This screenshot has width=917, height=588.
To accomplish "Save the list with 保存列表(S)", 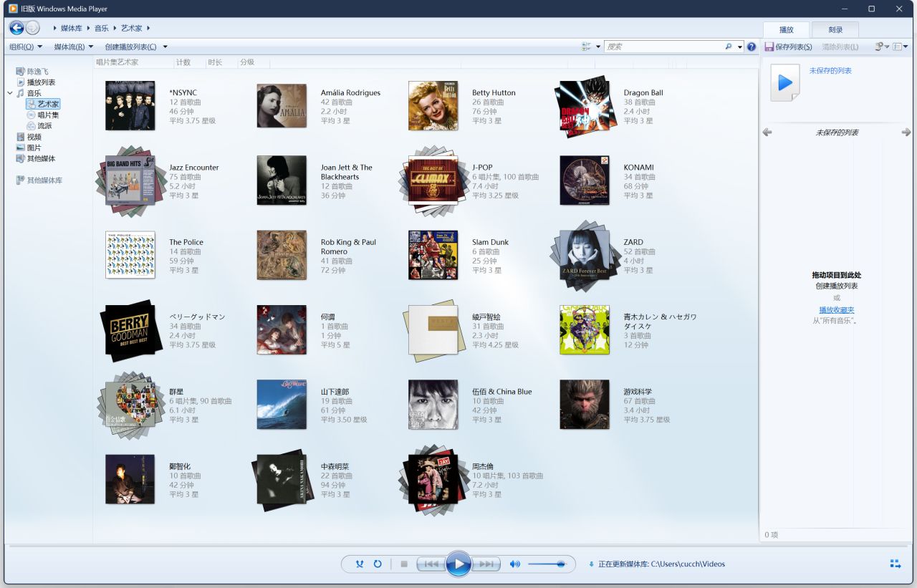I will [788, 47].
